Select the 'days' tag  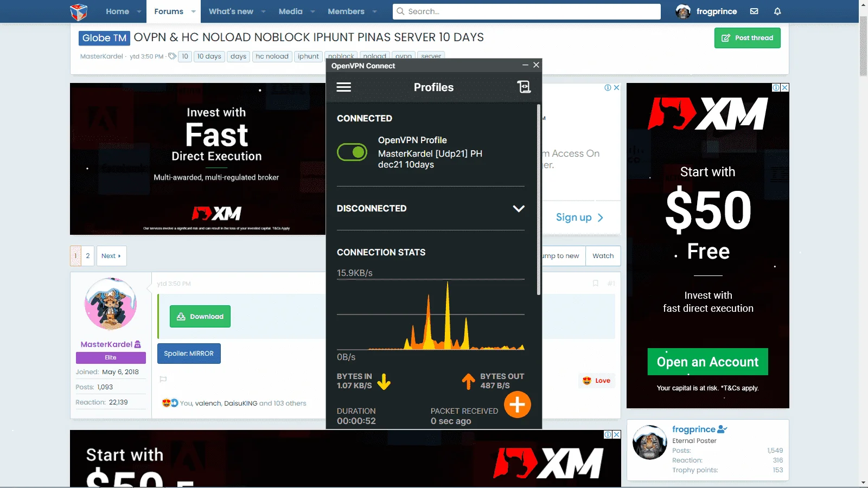coord(238,56)
